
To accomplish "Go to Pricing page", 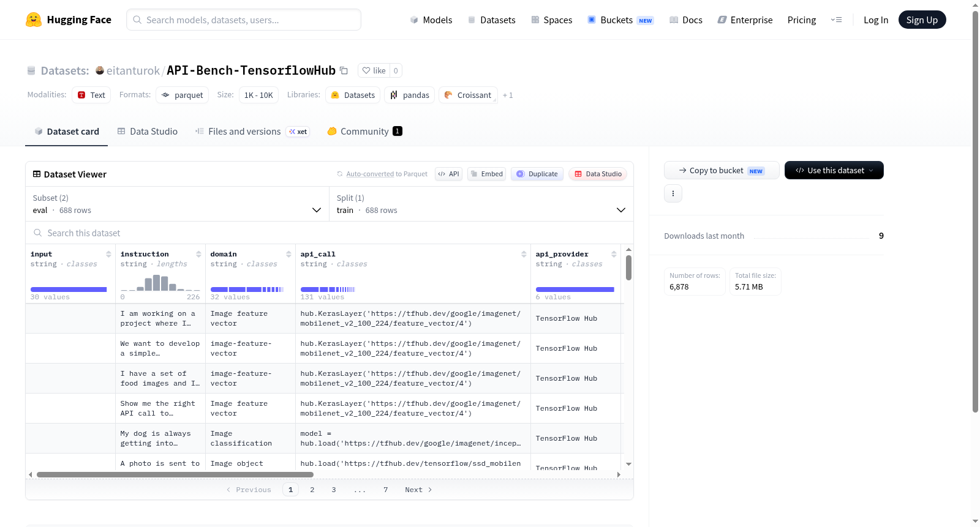I will tap(802, 20).
